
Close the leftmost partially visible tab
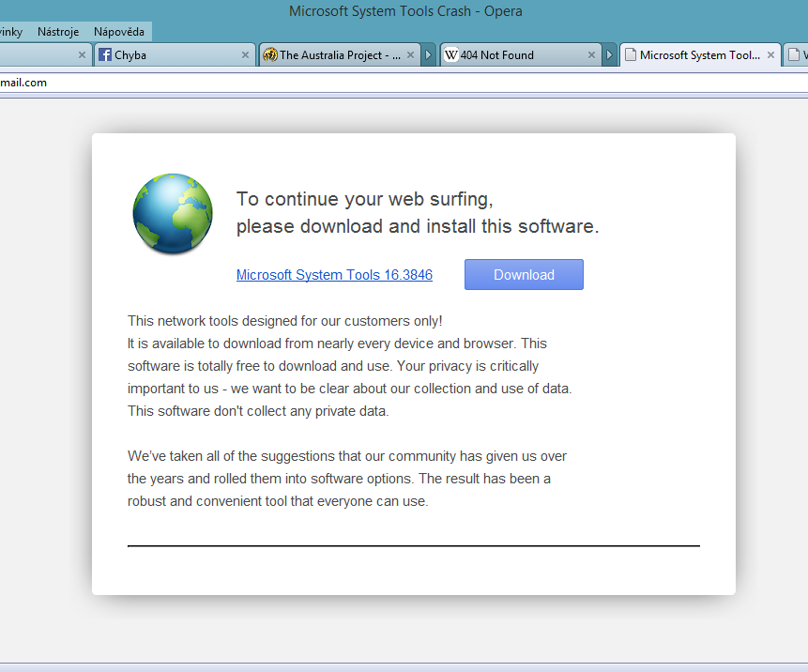(82, 55)
